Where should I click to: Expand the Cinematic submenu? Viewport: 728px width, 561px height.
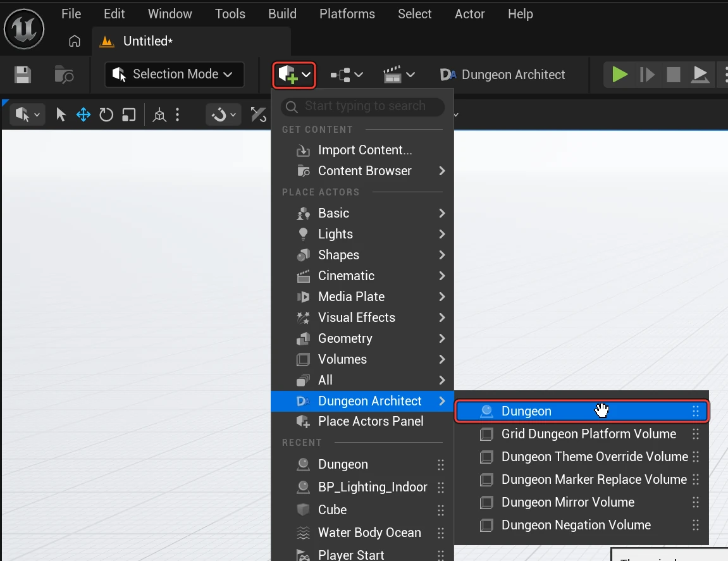click(x=362, y=276)
